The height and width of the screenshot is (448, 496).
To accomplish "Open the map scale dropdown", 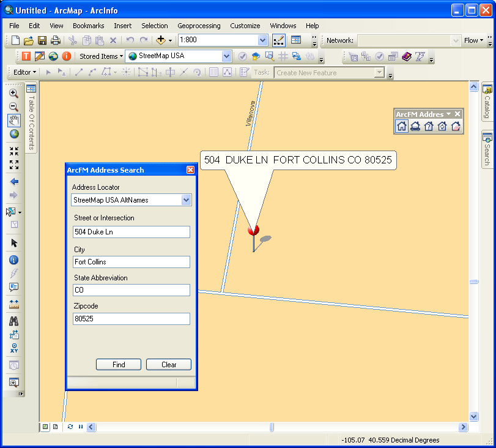I will [x=262, y=40].
